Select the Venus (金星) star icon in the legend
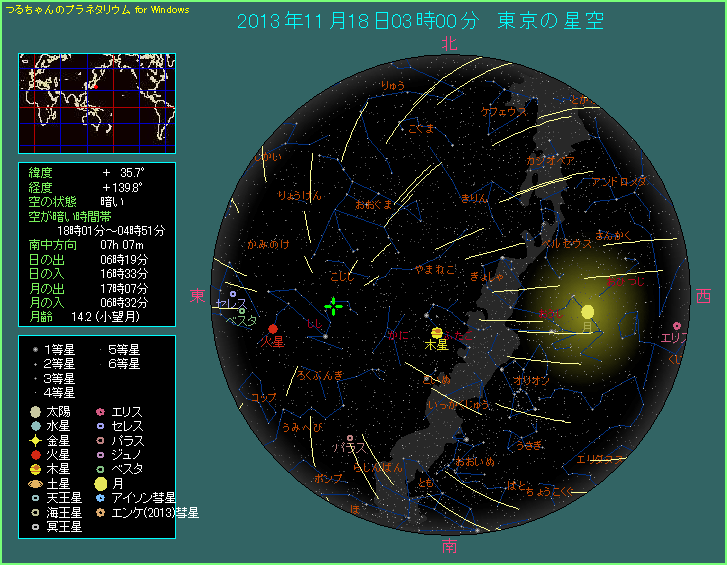 (36, 440)
